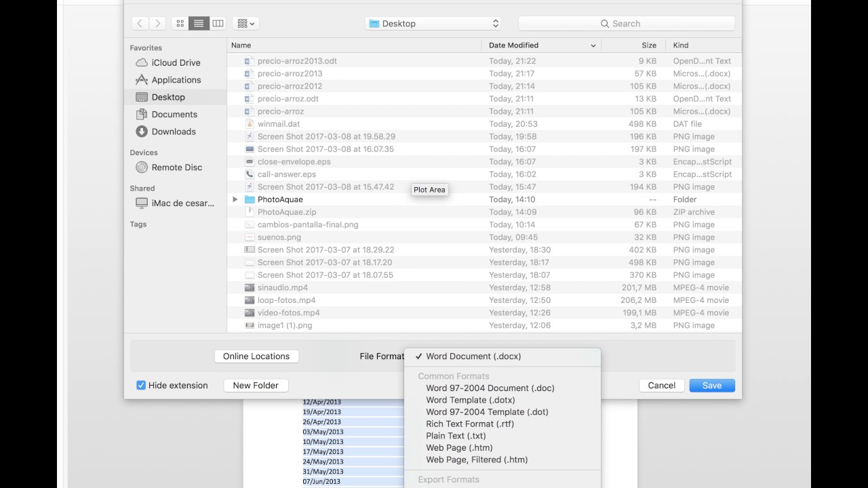Switch to list view

coord(199,23)
